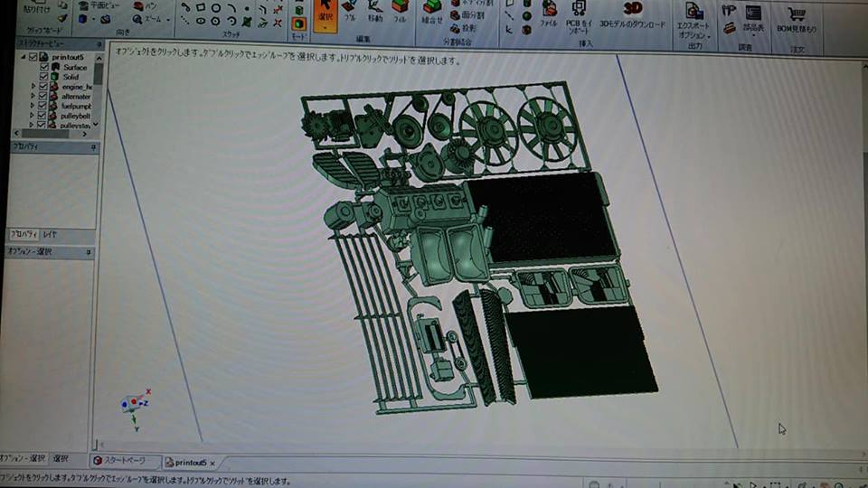Click BOM見積もり cart icon

tap(796, 19)
